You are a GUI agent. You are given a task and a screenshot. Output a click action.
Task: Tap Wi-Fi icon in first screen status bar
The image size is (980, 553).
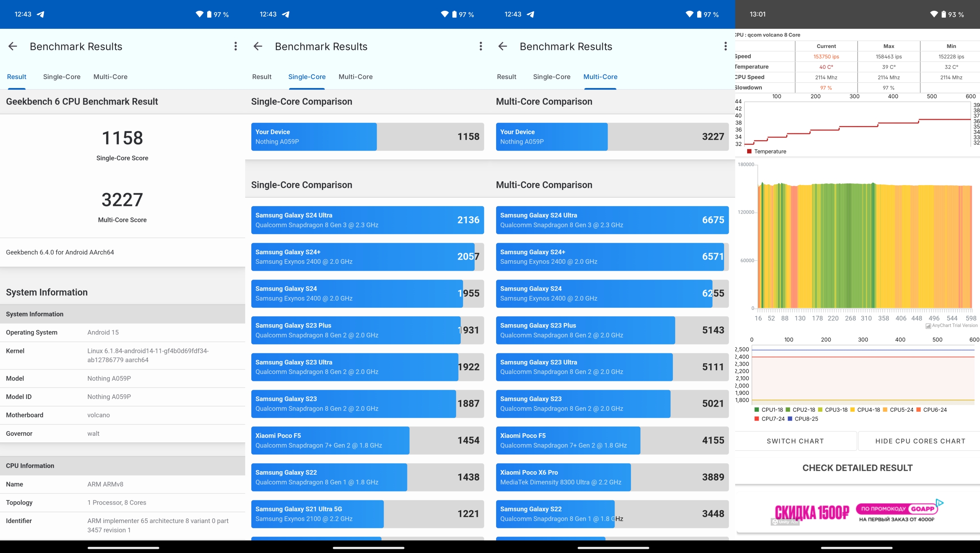point(199,14)
